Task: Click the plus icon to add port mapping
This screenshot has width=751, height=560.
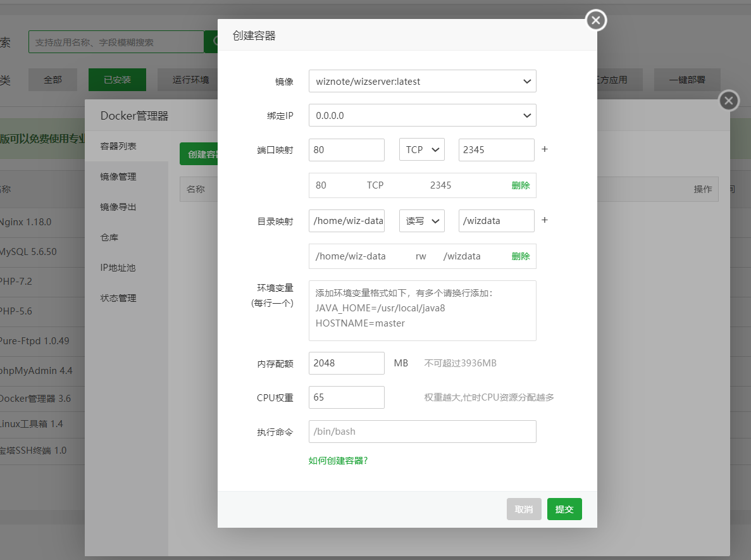Action: pyautogui.click(x=544, y=150)
